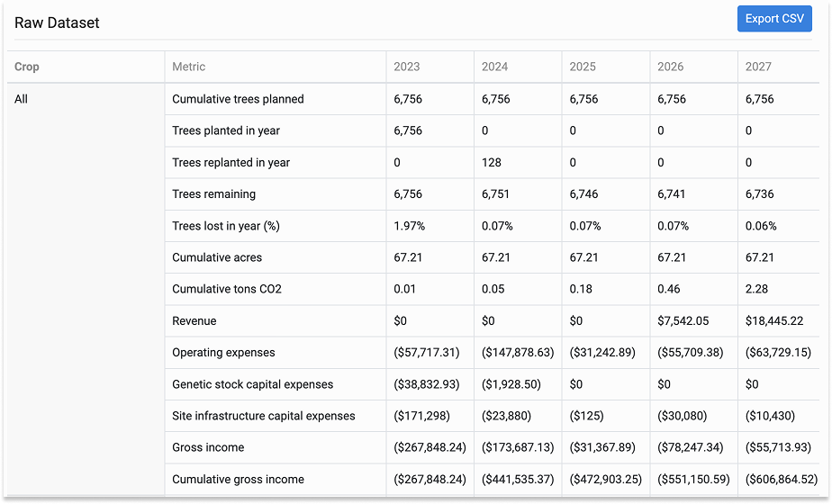This screenshot has width=832, height=504.
Task: Click gross income ($55,713.93)
Action: tap(778, 448)
